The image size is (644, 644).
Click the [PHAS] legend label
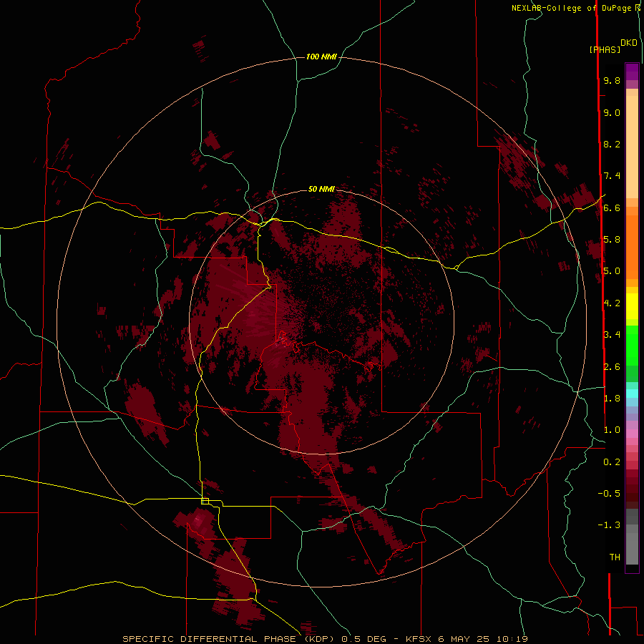(x=605, y=50)
